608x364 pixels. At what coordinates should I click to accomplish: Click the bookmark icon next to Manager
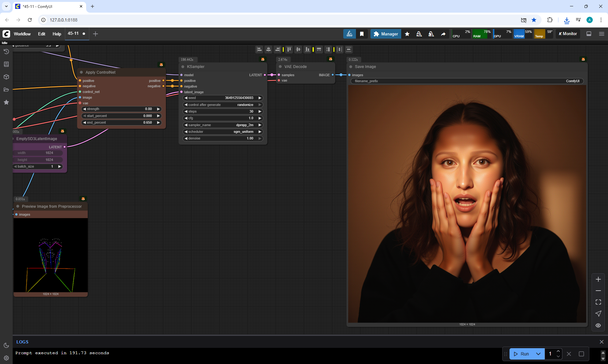click(x=362, y=34)
